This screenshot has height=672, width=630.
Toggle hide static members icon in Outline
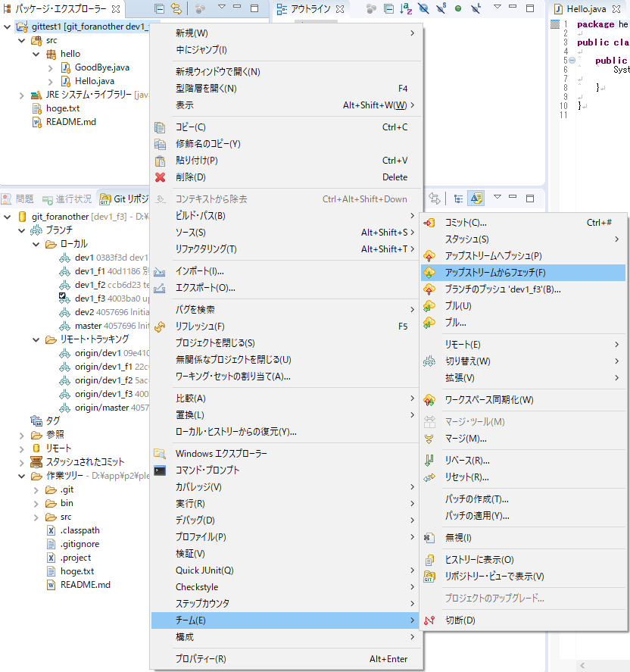click(x=441, y=8)
